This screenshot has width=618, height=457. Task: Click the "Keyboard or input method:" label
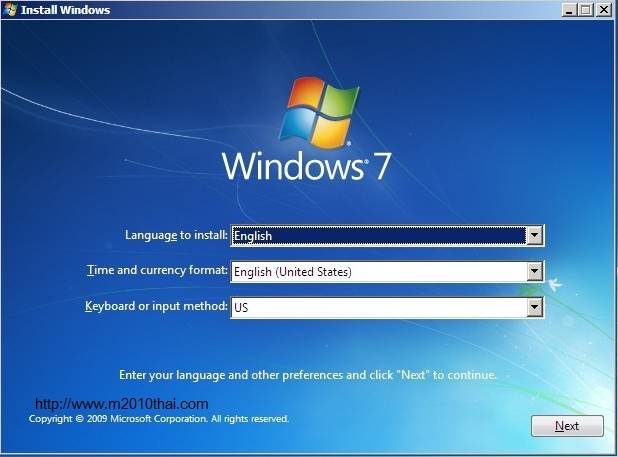[156, 306]
